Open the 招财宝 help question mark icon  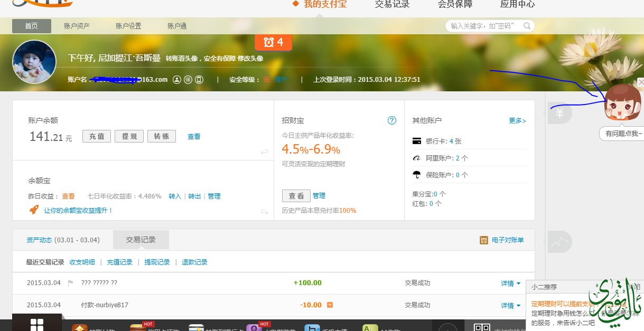coord(391,120)
